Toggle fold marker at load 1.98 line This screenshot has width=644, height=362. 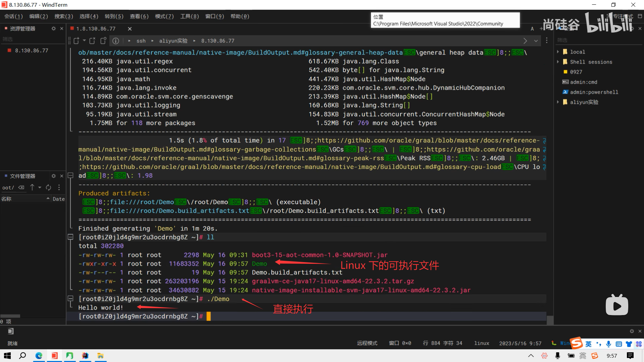pos(70,175)
